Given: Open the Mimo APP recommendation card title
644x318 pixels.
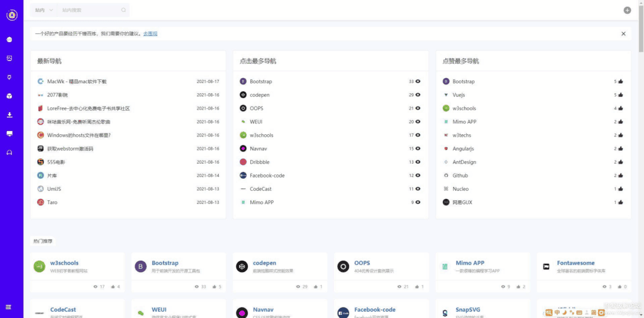Looking at the screenshot, I should point(470,263).
